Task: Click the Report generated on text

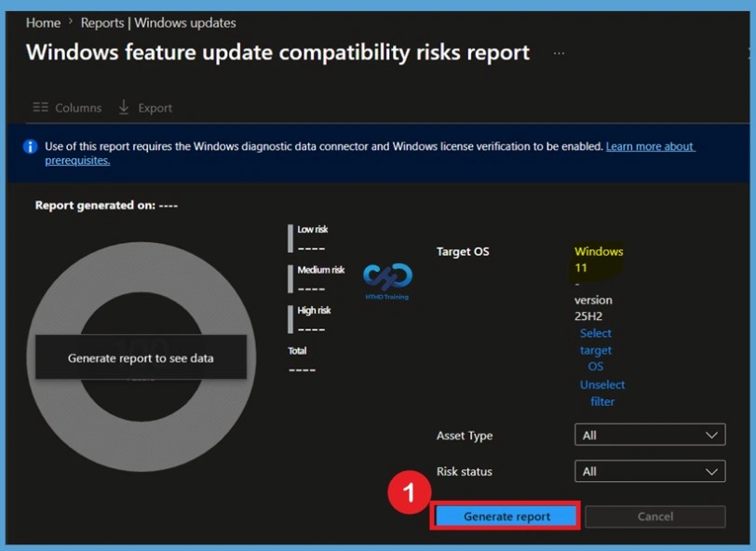Action: [106, 205]
